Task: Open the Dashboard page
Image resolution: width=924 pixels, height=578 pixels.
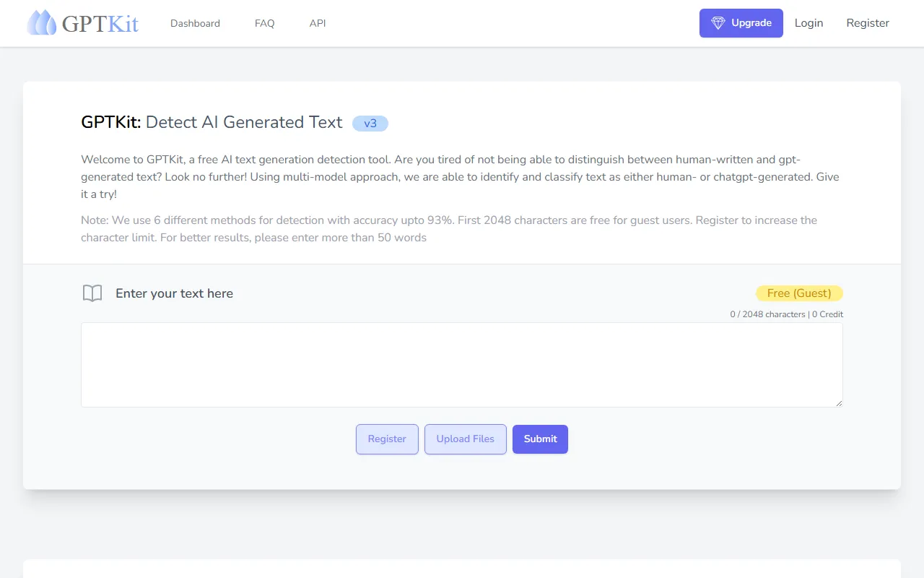Action: (195, 23)
